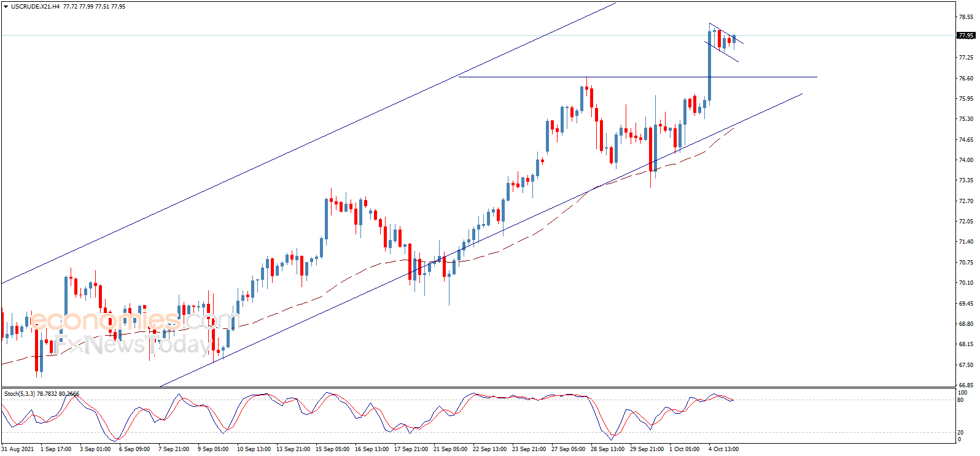
Task: Click the 23 Sep 21:00 time label
Action: [x=529, y=449]
